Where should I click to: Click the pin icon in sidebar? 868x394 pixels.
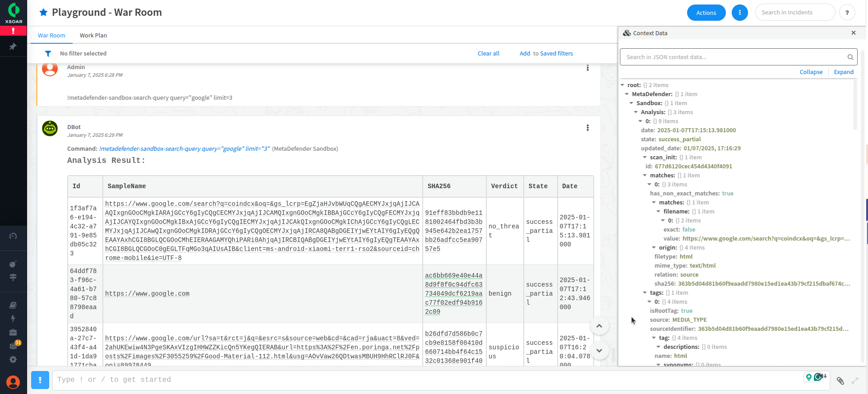coord(13,46)
